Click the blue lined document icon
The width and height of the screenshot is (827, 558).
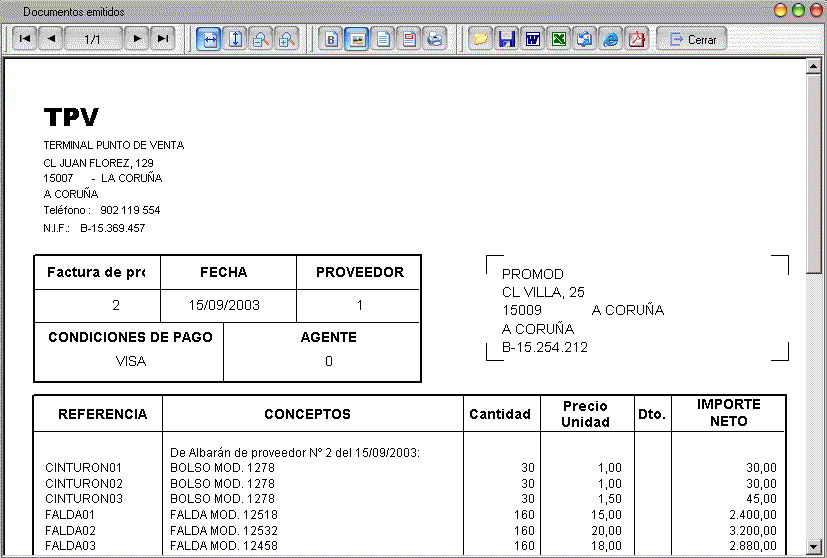[x=383, y=39]
